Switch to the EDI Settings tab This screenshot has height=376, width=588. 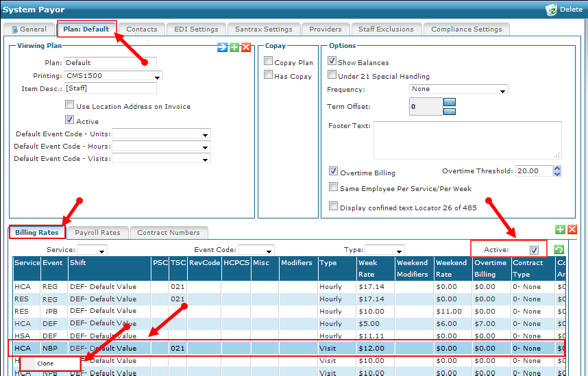[x=196, y=29]
